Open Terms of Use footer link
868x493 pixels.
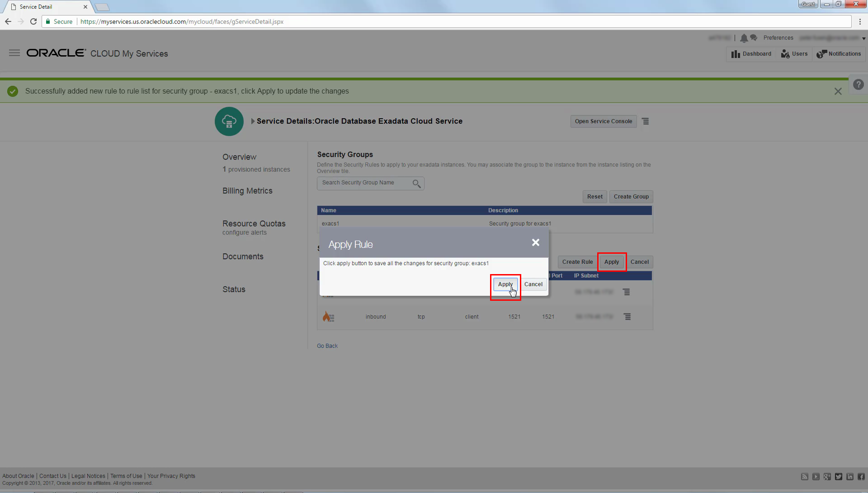click(126, 476)
